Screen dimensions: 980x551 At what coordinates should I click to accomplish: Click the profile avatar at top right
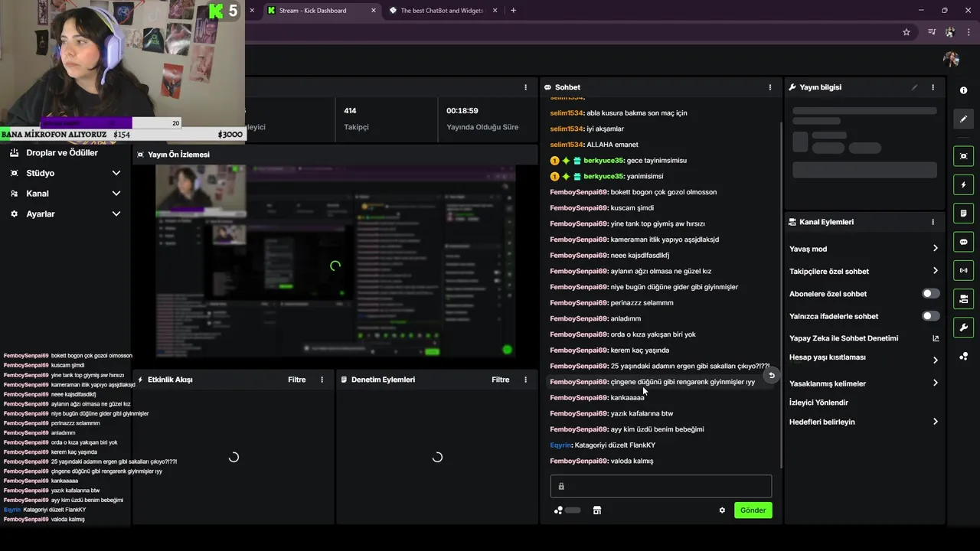pos(951,60)
